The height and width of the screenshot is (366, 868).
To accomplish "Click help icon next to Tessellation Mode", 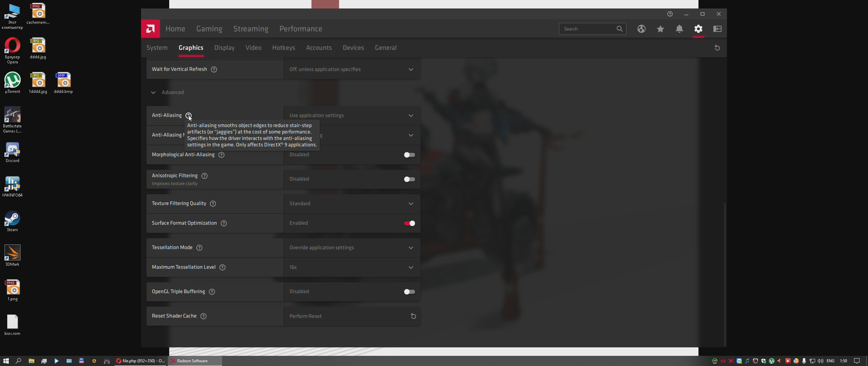I will 199,248.
